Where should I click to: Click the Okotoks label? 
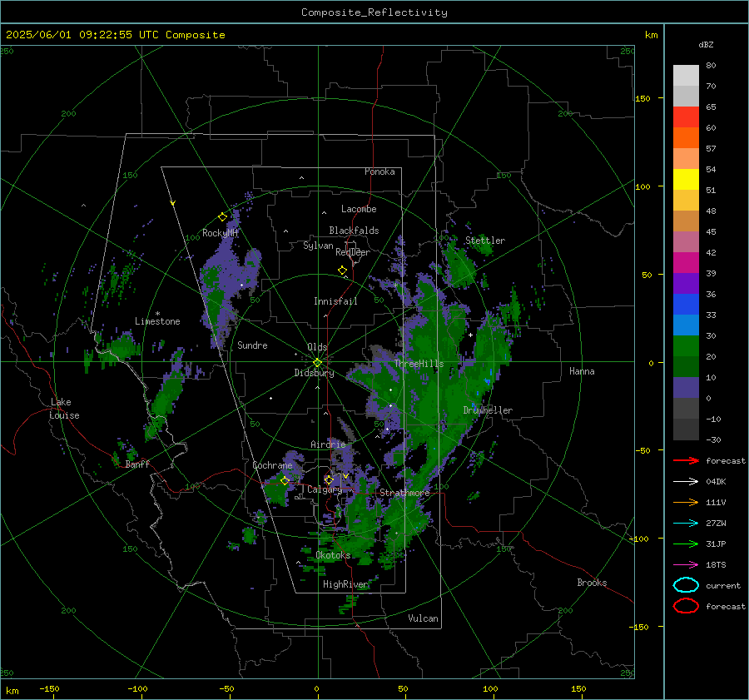(x=333, y=555)
